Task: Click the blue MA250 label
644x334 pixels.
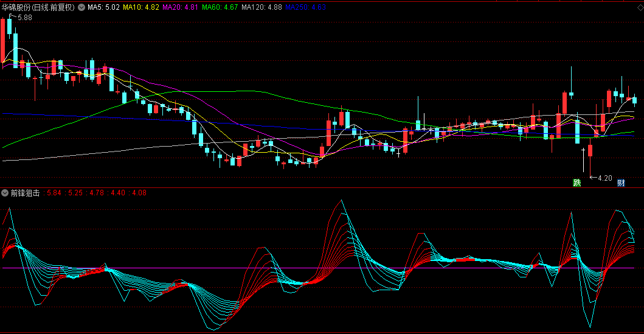Action: [306, 7]
